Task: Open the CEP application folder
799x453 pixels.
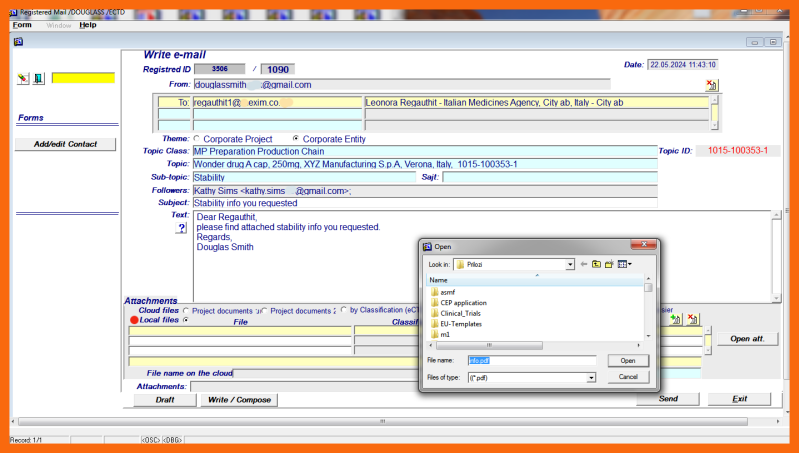Action: coord(463,302)
